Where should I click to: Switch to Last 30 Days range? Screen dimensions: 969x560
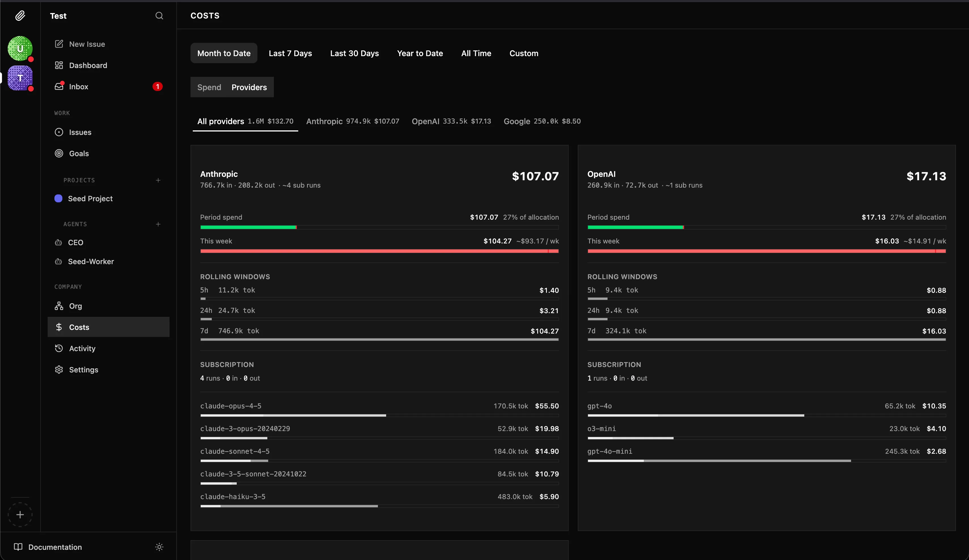355,53
